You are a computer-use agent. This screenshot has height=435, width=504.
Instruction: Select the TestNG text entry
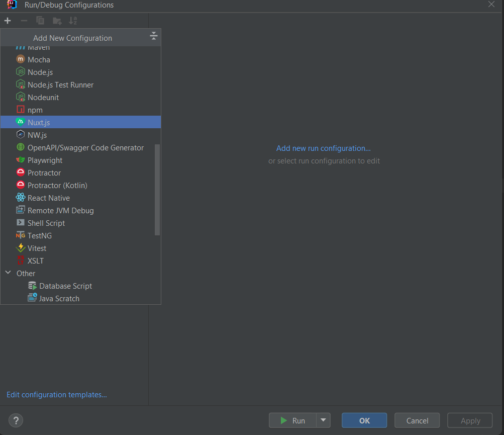tap(40, 235)
